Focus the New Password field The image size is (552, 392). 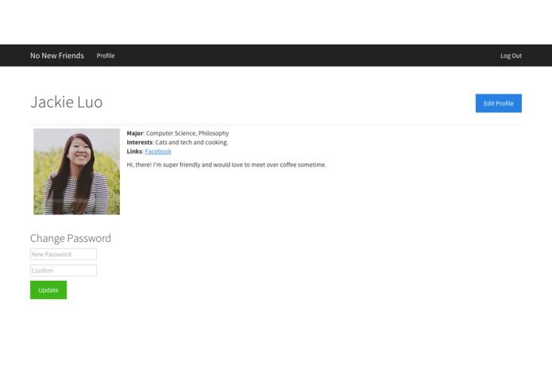coord(64,254)
